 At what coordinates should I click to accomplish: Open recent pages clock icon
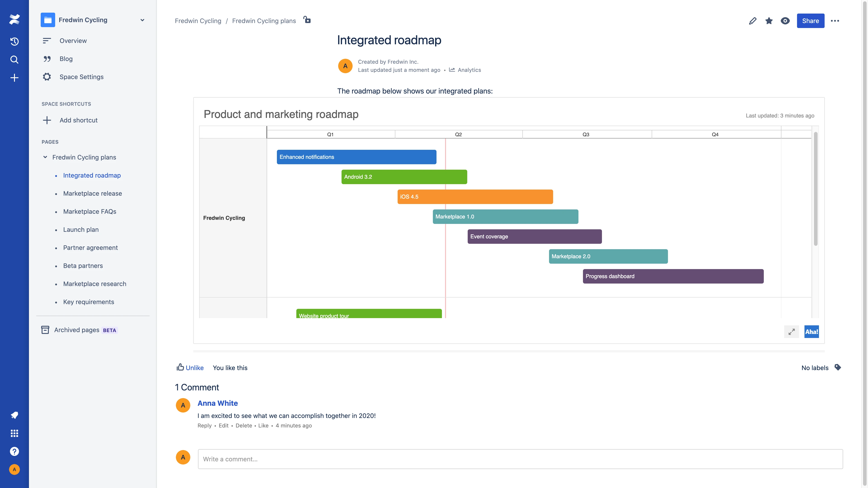coord(14,41)
